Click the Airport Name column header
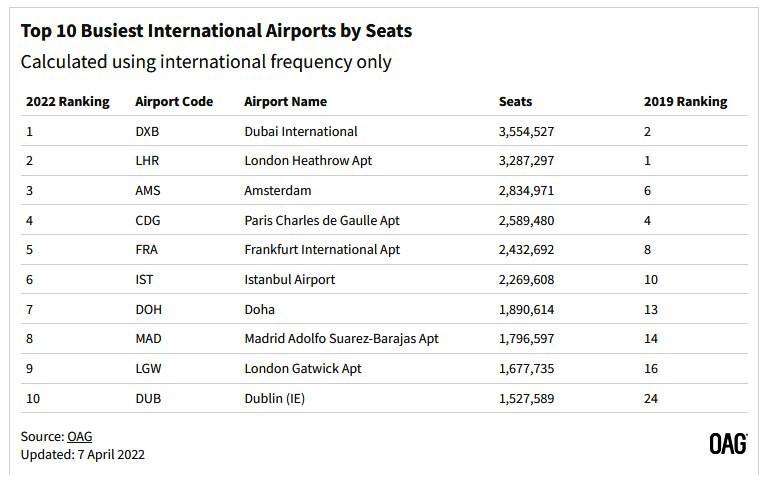Viewport: 767px width, 489px height. [x=286, y=102]
